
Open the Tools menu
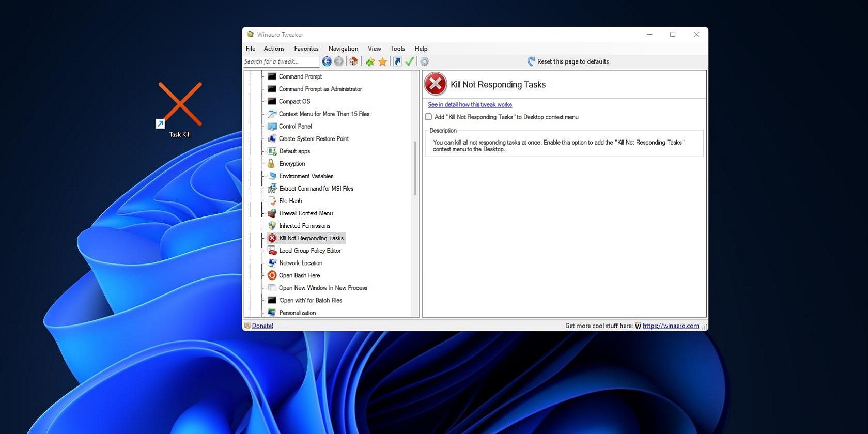pos(397,49)
